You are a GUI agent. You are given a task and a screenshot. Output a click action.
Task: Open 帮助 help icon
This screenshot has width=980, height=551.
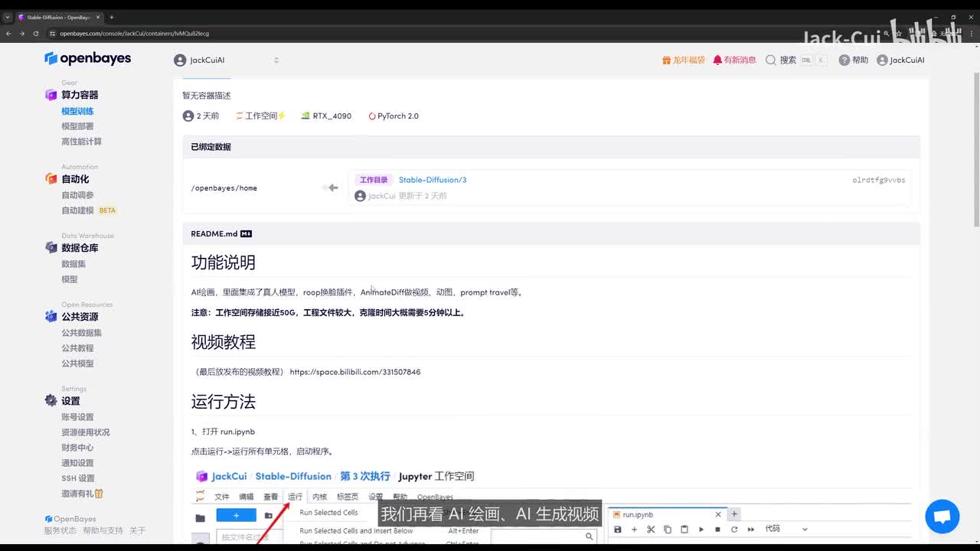tap(844, 60)
